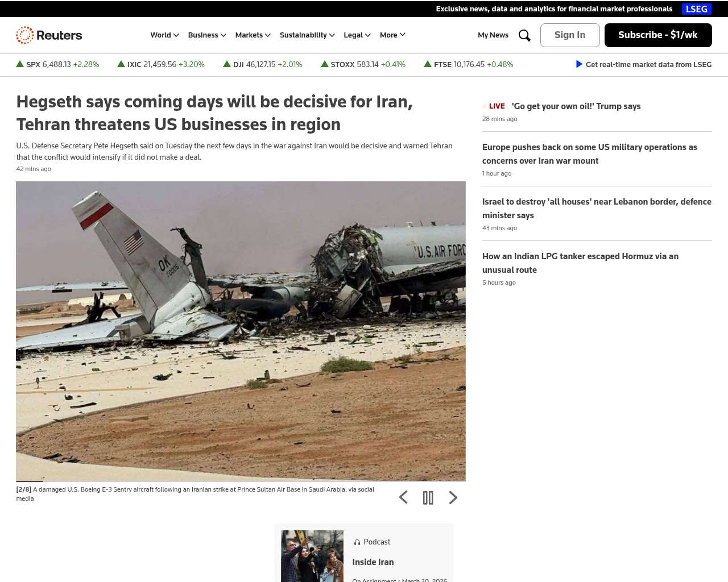Click blue arrow beside real-time market data
728x582 pixels.
pos(579,64)
